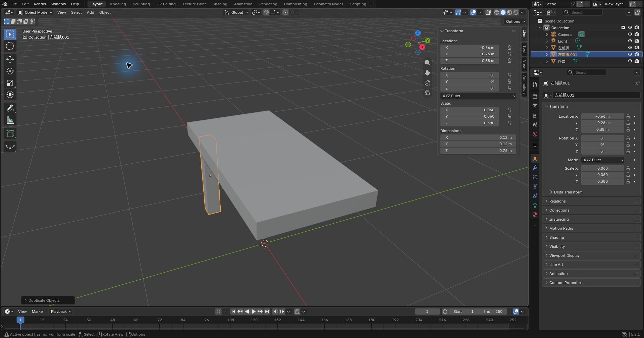The width and height of the screenshot is (644, 338).
Task: Activate the Scale tool
Action: click(10, 83)
